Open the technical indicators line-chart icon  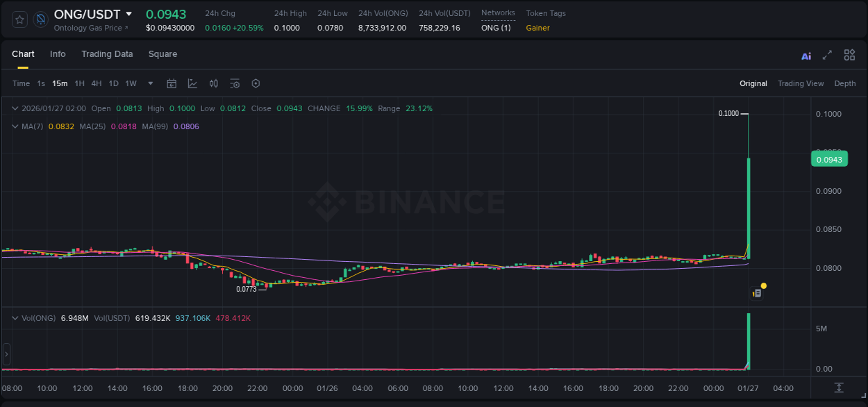[192, 83]
